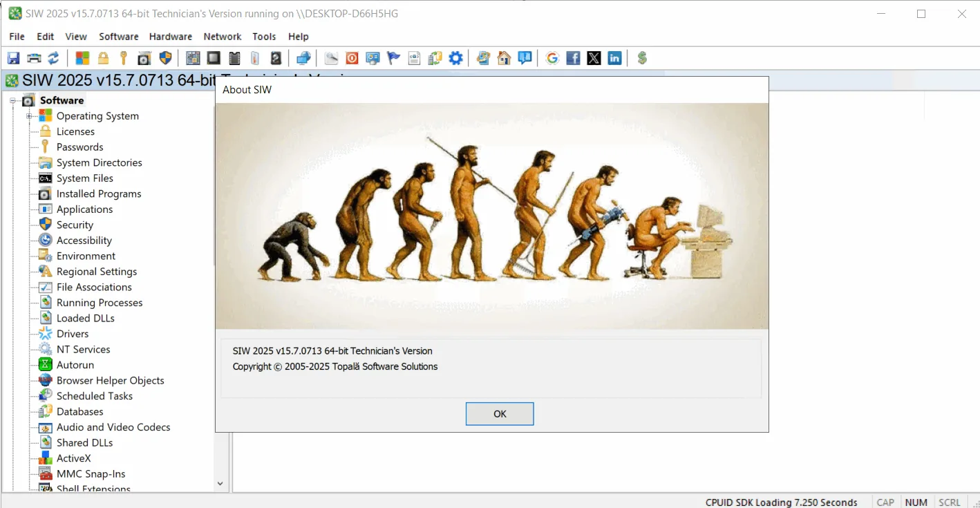Open the Edit menu
Image resolution: width=980 pixels, height=508 pixels.
[x=46, y=37]
